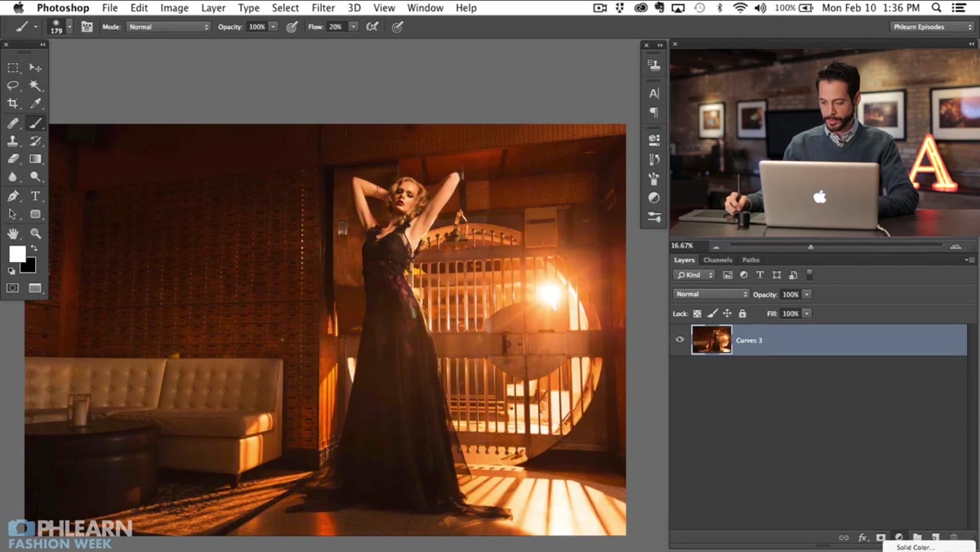Select the History Brush tool

pyautogui.click(x=35, y=141)
